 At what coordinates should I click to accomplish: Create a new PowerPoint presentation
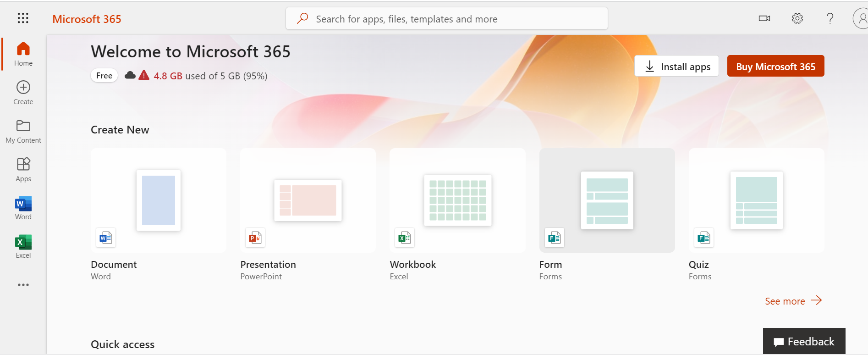point(308,200)
